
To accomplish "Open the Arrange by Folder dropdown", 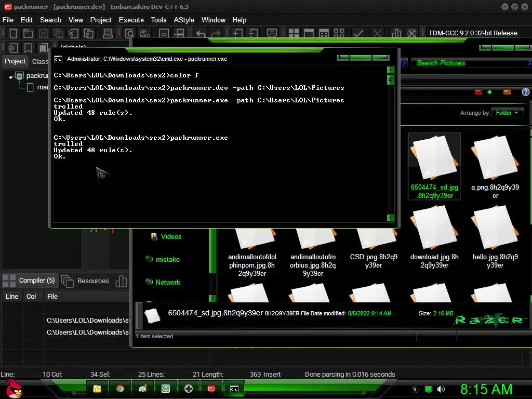I will [507, 113].
